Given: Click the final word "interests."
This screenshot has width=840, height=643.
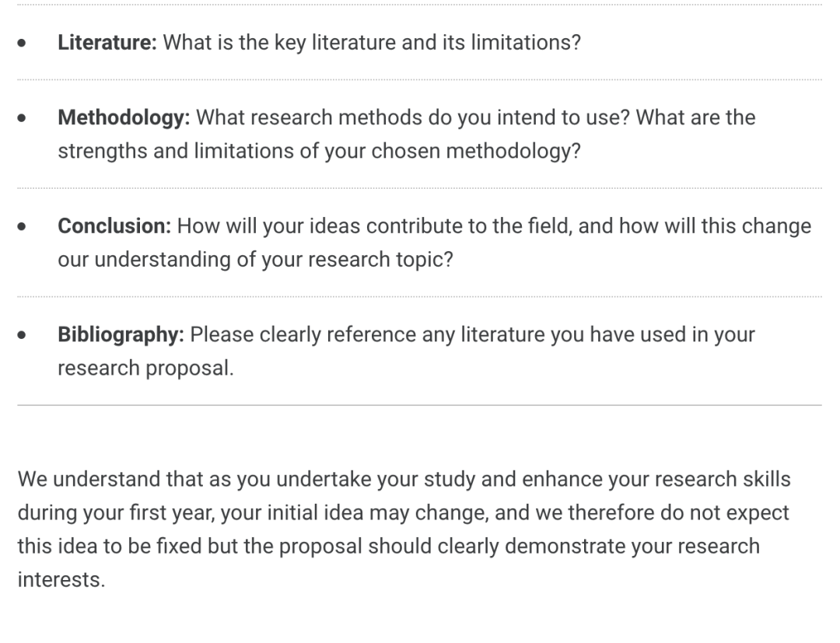Looking at the screenshot, I should click(x=61, y=579).
